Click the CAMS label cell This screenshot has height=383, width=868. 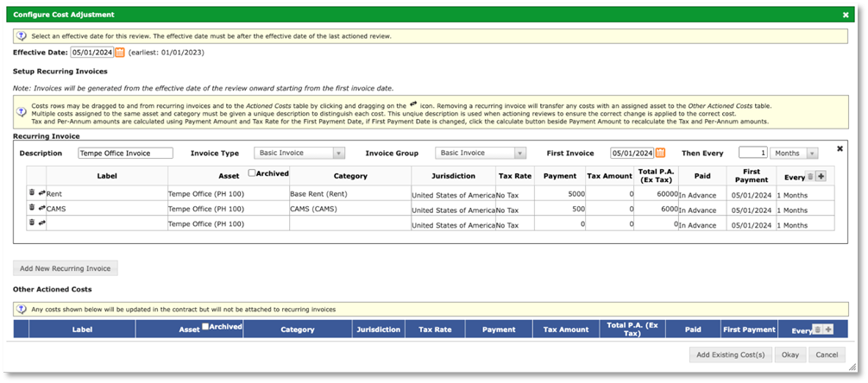(107, 209)
